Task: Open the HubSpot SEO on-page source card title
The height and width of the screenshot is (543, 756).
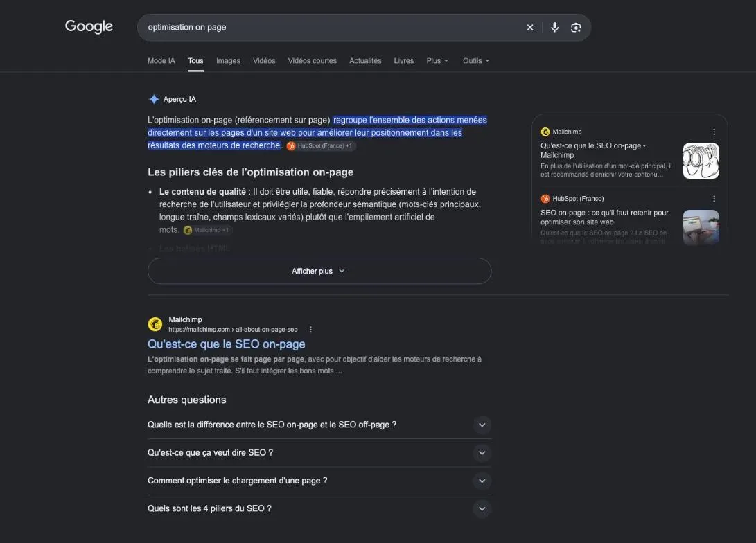Action: tap(604, 217)
